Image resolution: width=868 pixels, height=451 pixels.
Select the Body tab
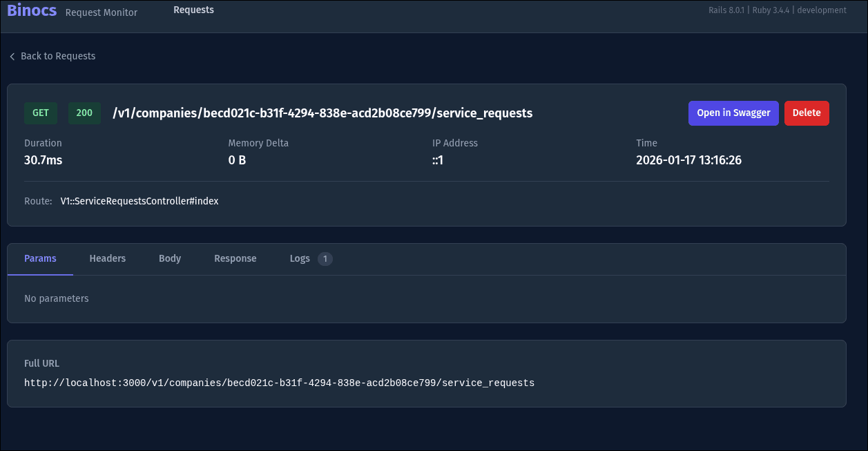(x=170, y=258)
